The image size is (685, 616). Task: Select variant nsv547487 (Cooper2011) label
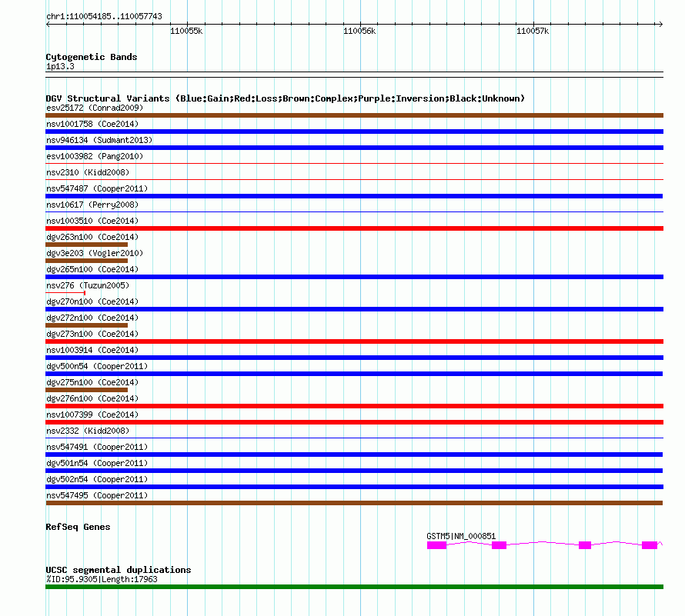[x=97, y=188]
